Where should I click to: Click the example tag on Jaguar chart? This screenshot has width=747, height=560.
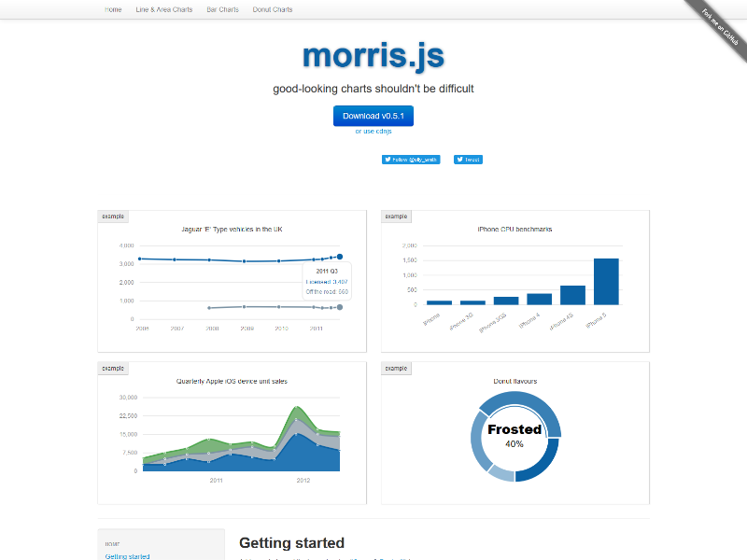(x=113, y=217)
